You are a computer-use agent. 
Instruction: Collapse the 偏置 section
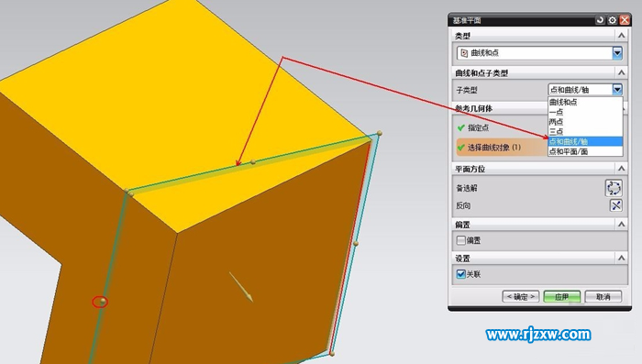pos(621,224)
